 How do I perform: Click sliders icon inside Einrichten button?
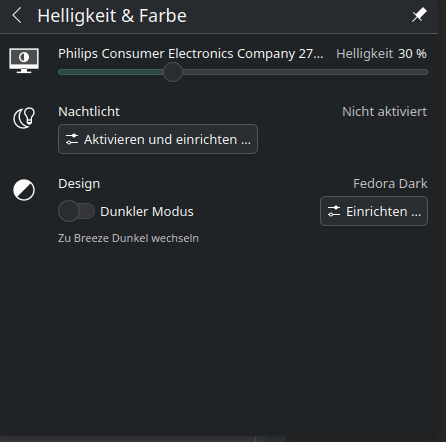(x=334, y=211)
